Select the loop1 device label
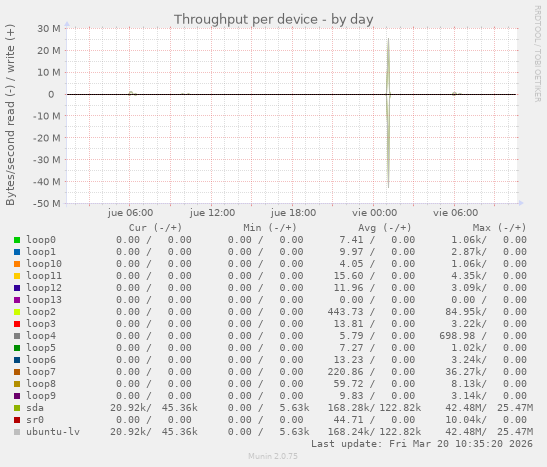This screenshot has height=467, width=547. 41,251
